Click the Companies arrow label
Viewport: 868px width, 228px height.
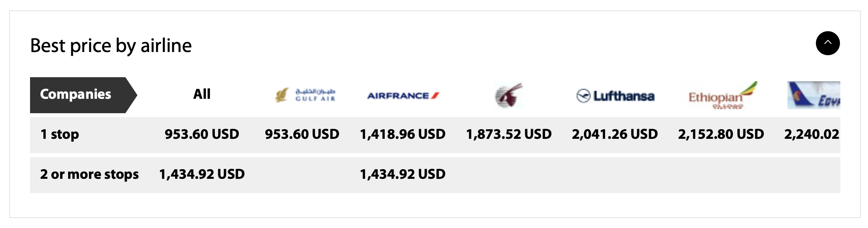[83, 95]
